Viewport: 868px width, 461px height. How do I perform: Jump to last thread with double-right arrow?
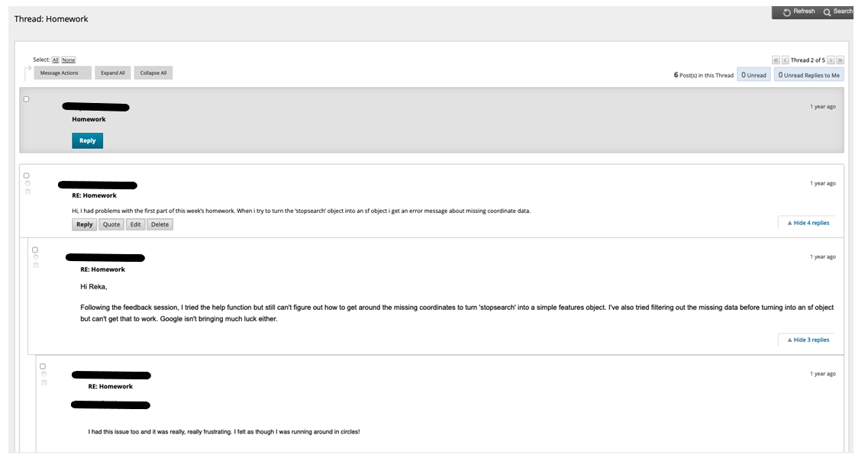[x=840, y=60]
